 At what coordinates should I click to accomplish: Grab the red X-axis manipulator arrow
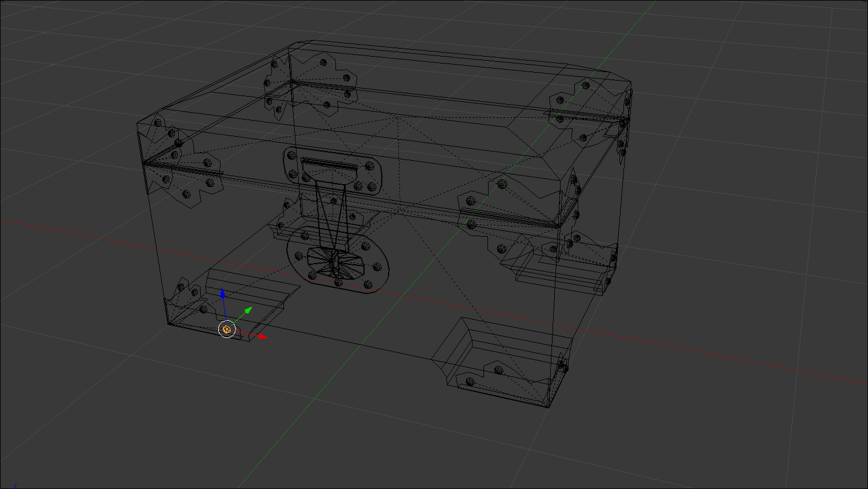point(262,336)
